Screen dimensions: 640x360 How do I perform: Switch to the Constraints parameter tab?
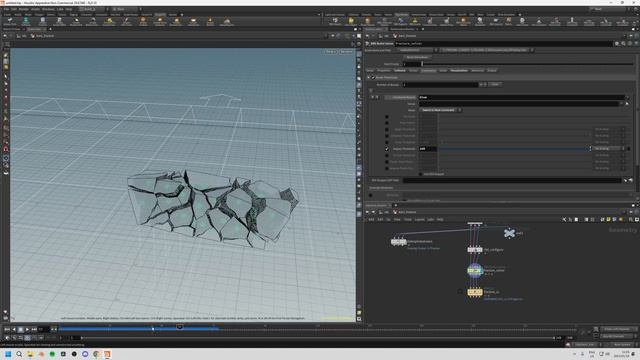[429, 71]
